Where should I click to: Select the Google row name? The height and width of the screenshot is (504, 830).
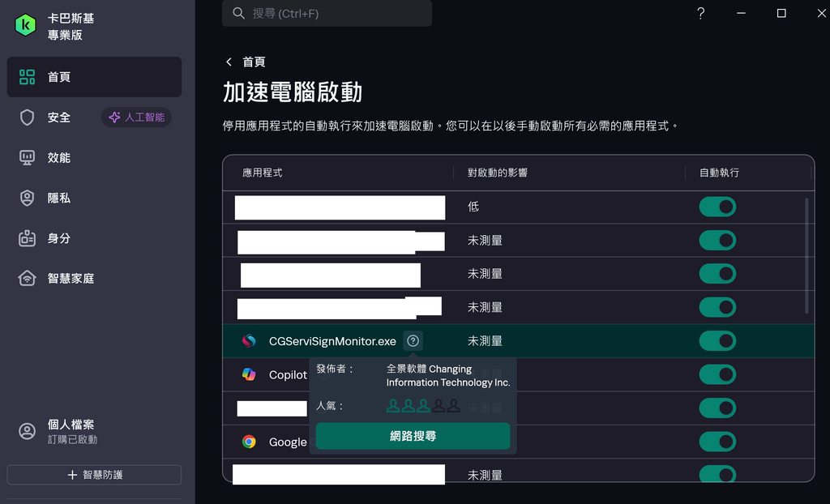click(288, 442)
